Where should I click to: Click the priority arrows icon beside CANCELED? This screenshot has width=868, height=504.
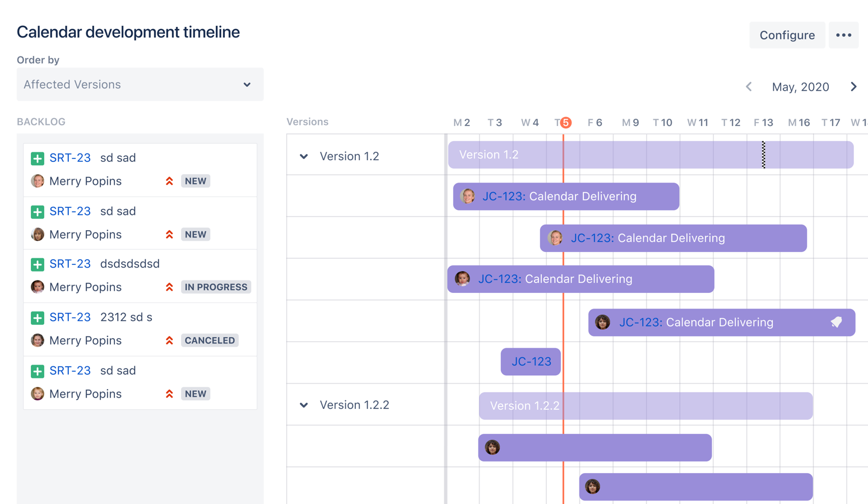tap(169, 340)
